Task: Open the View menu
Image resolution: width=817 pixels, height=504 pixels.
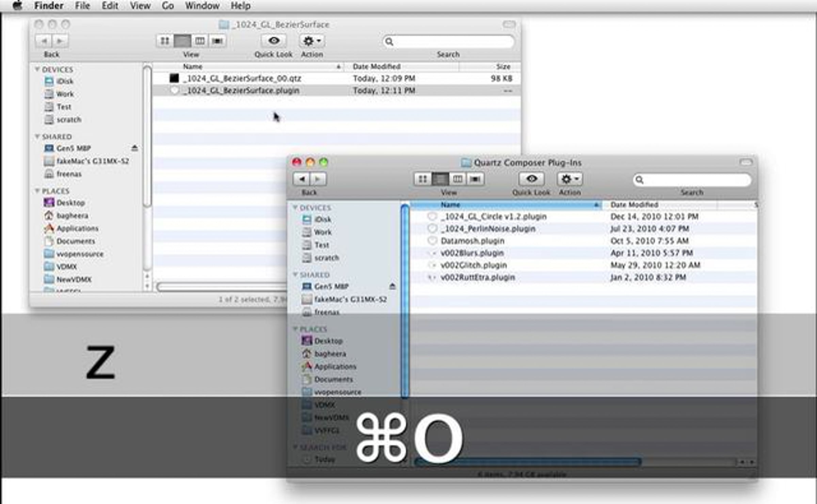Action: click(x=140, y=6)
